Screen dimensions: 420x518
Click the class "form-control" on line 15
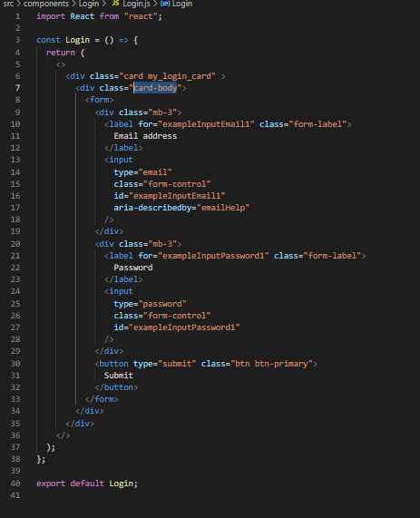click(177, 184)
